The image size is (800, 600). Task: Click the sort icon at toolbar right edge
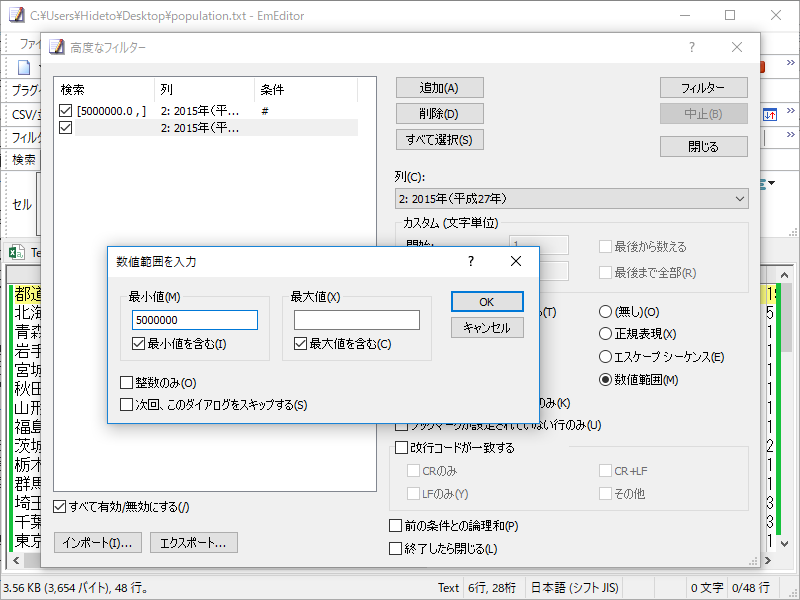pos(770,114)
